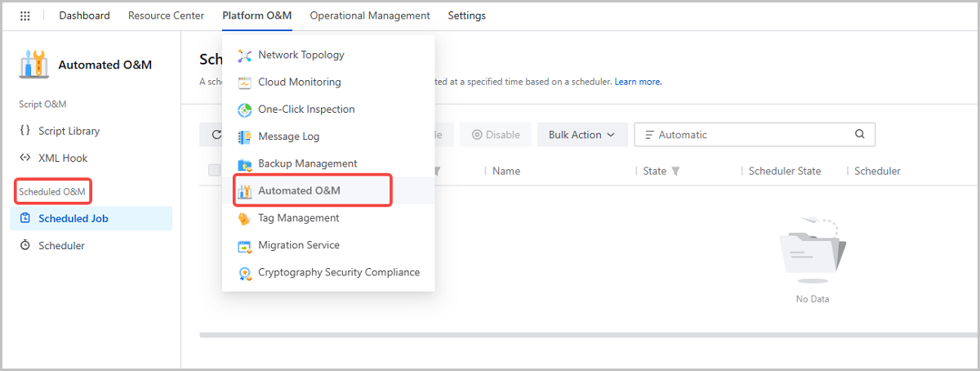Open the State column filter
This screenshot has width=980, height=371.
(x=675, y=172)
